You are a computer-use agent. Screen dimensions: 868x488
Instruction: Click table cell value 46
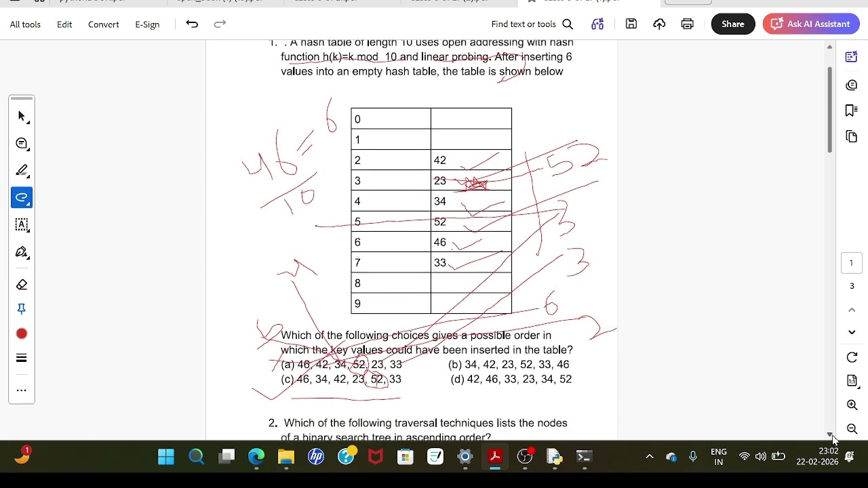[x=440, y=243]
